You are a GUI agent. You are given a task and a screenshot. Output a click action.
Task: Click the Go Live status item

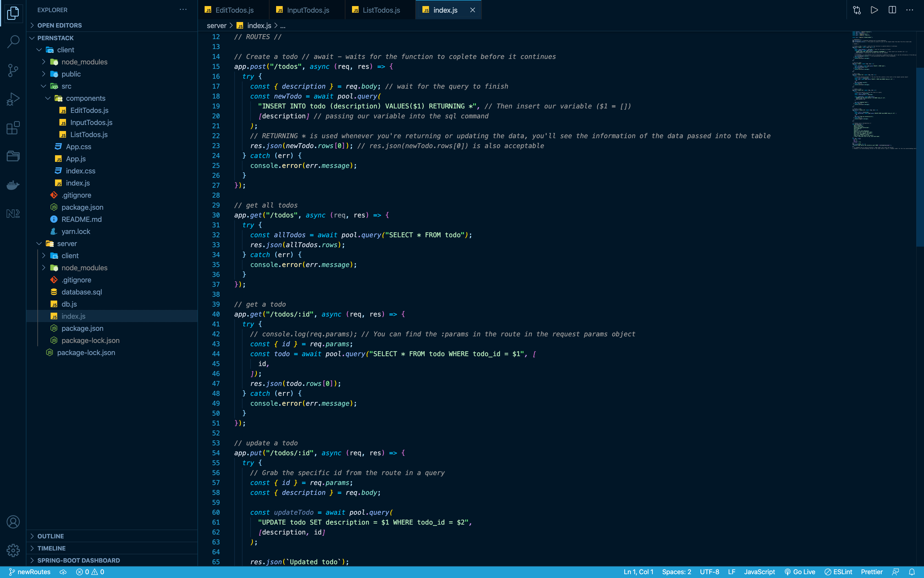(800, 572)
